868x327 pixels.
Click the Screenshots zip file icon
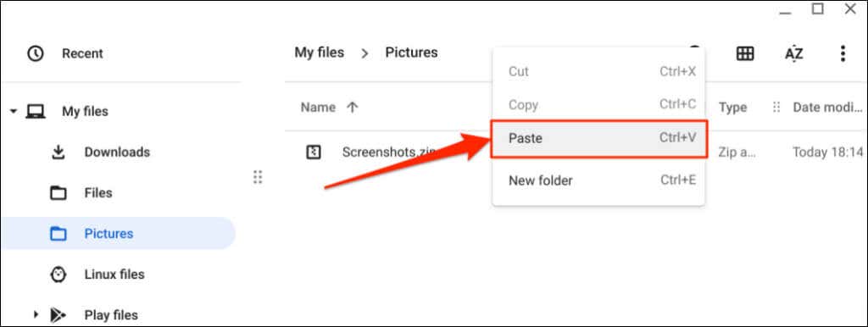(314, 152)
